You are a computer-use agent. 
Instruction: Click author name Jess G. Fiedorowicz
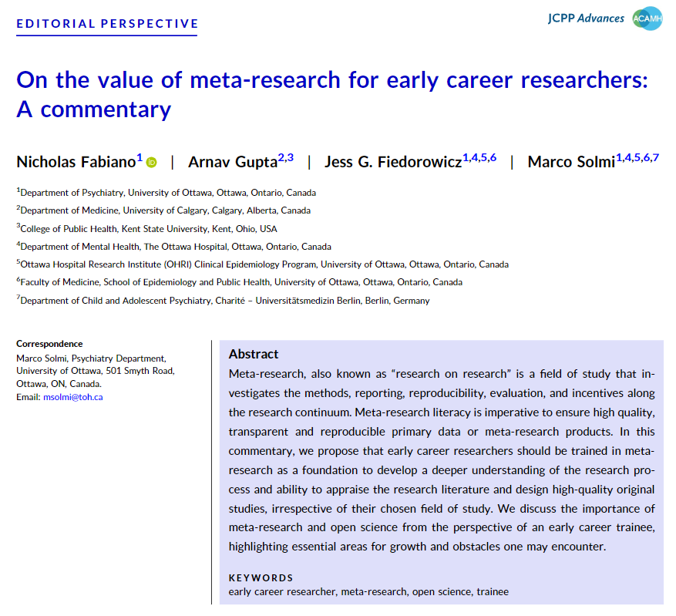coord(393,162)
